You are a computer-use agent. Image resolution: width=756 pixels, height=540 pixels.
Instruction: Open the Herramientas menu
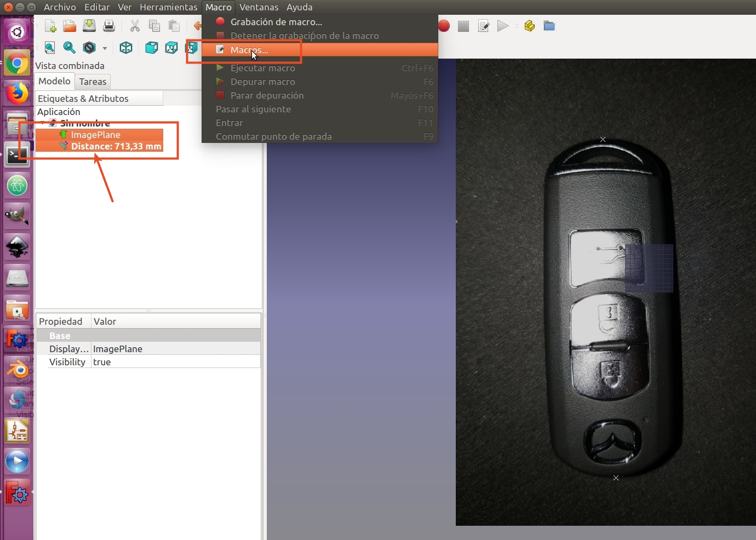pos(168,7)
